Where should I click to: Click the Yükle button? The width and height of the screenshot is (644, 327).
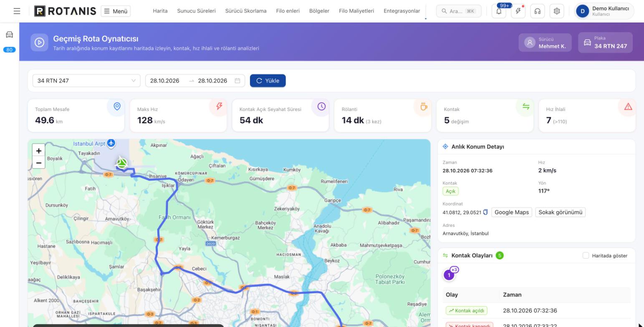click(x=268, y=80)
